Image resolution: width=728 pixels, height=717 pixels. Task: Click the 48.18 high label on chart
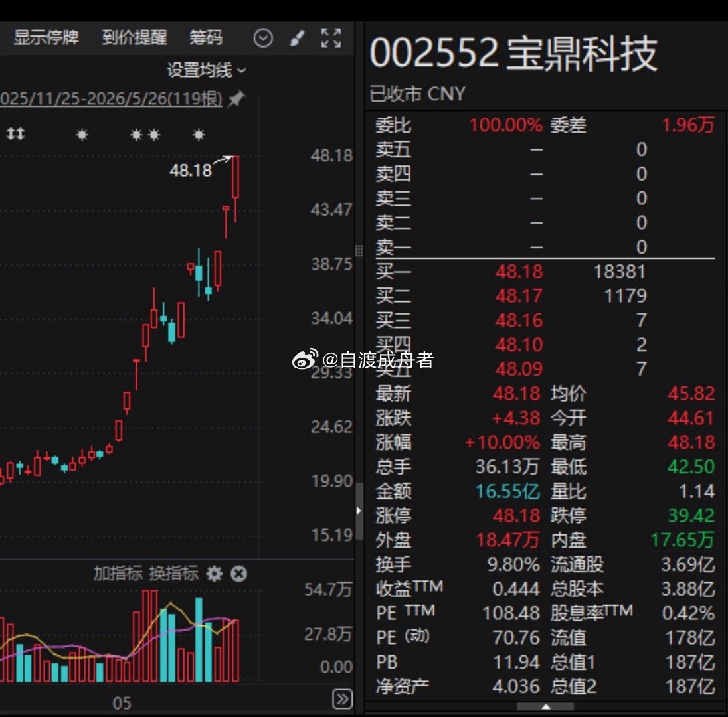tap(191, 171)
